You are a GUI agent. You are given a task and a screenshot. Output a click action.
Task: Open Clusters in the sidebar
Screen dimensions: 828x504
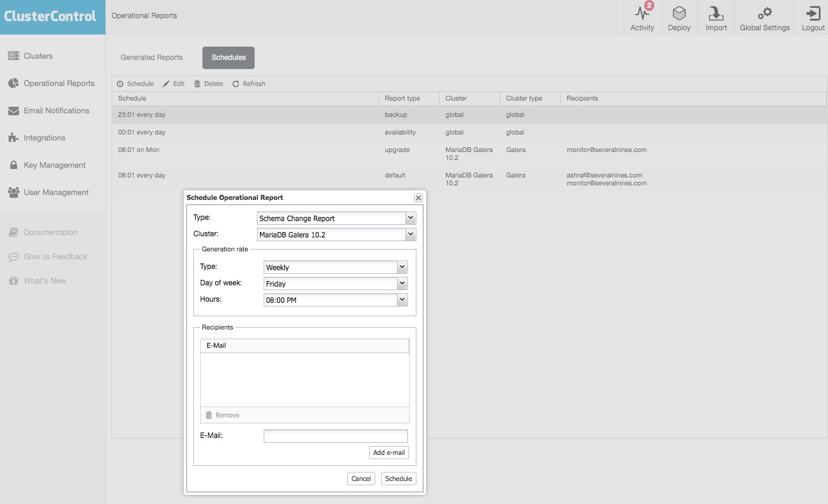tap(38, 56)
